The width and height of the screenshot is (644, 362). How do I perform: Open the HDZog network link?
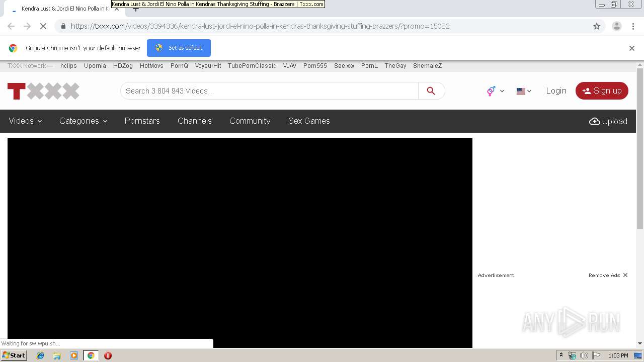123,66
